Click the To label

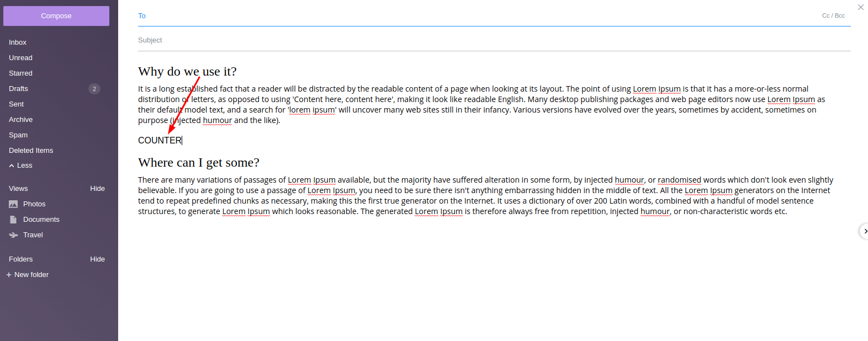point(142,16)
